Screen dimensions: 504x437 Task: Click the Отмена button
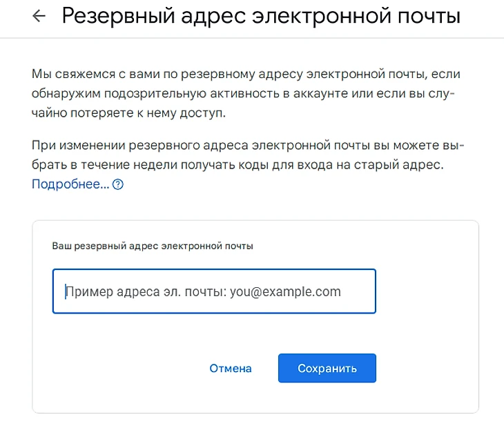(x=231, y=368)
